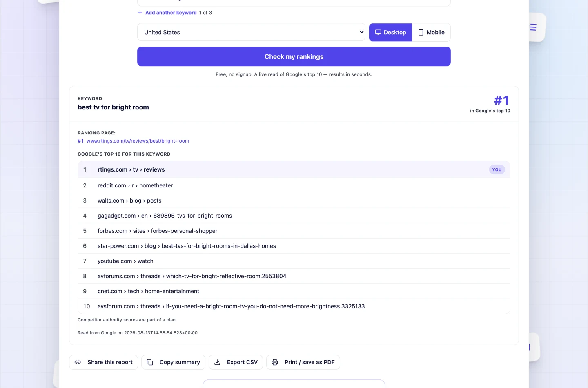Click the YOU badge on result 1
The image size is (588, 388).
497,169
